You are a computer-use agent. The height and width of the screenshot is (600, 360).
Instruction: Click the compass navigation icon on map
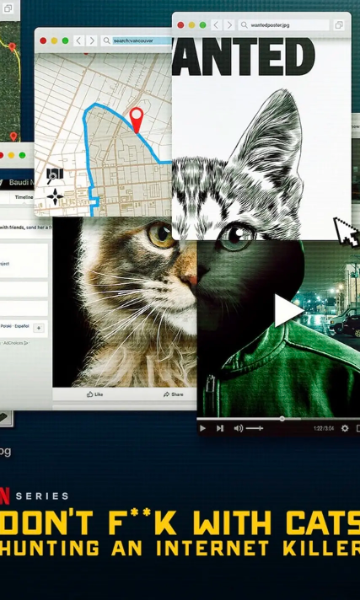55,196
